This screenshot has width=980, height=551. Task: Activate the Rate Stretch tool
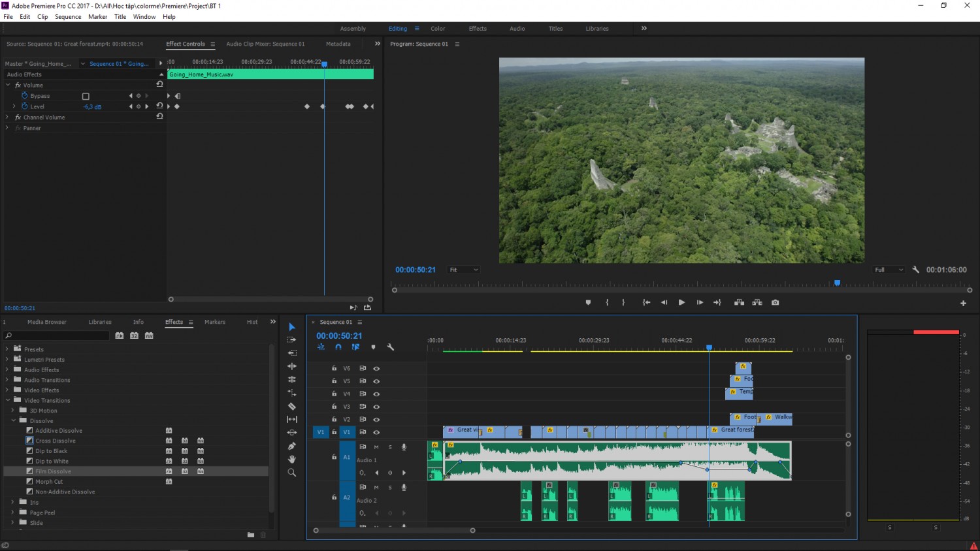(x=292, y=393)
